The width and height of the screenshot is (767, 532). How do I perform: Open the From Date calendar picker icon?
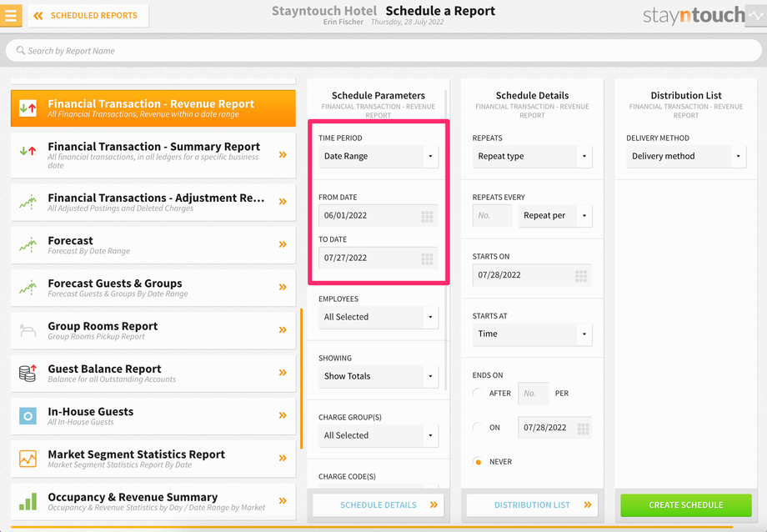pos(427,216)
